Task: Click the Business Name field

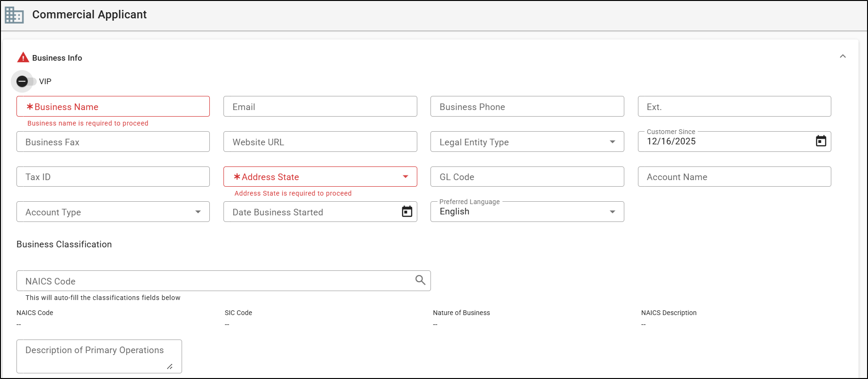Action: (x=113, y=106)
